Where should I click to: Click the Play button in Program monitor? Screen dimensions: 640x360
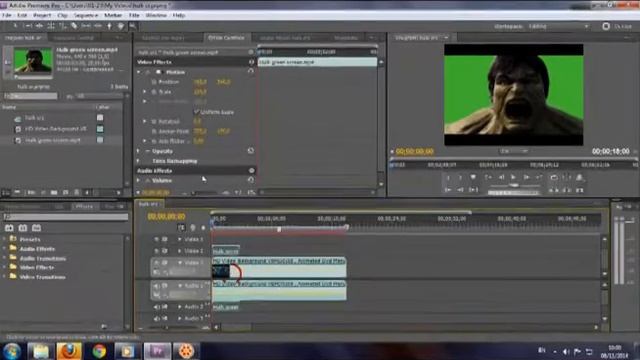(x=513, y=177)
